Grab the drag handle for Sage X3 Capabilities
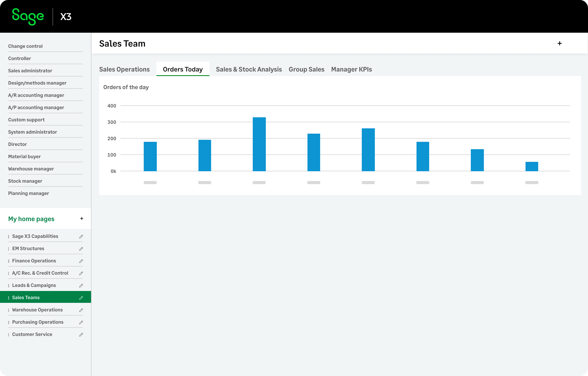The width and height of the screenshot is (588, 376). 9,236
